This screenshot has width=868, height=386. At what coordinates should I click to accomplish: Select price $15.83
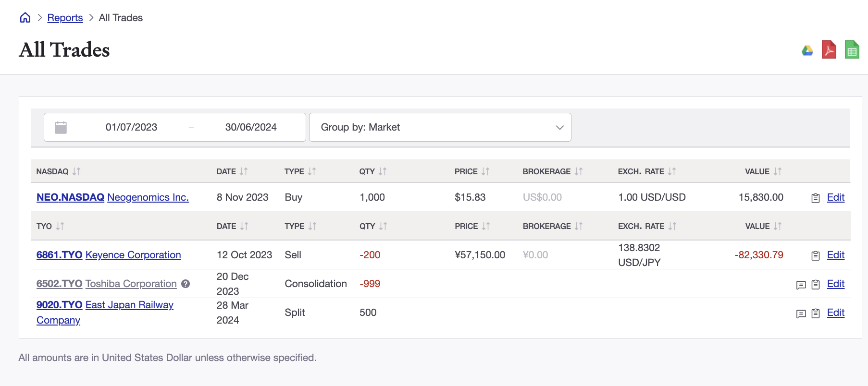pos(470,197)
